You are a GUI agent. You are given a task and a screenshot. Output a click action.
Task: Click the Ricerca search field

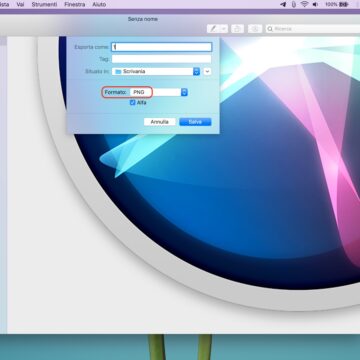click(x=313, y=29)
